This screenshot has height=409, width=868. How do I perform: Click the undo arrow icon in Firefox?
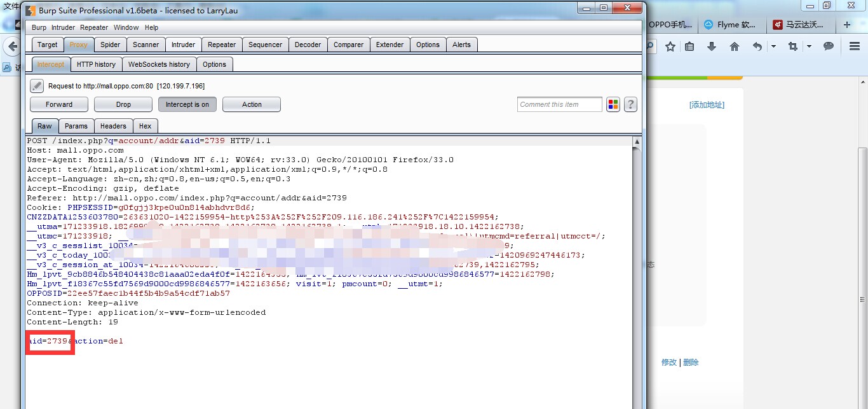click(x=757, y=46)
